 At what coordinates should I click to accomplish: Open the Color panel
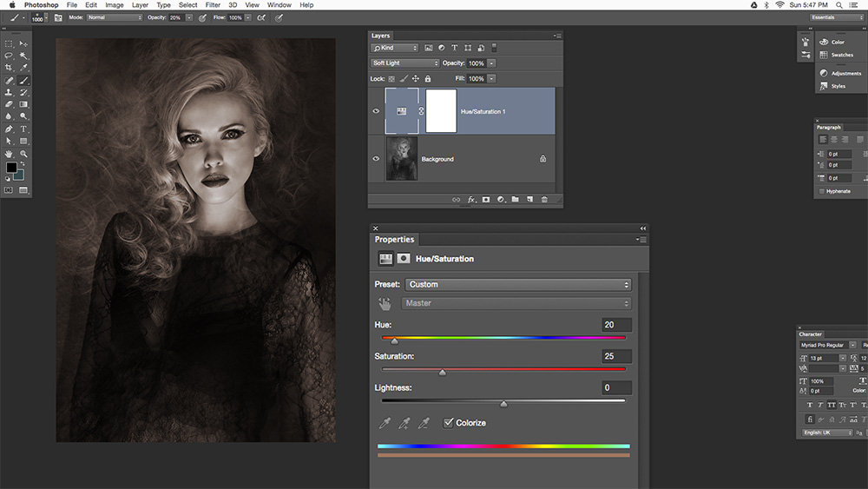pyautogui.click(x=832, y=42)
